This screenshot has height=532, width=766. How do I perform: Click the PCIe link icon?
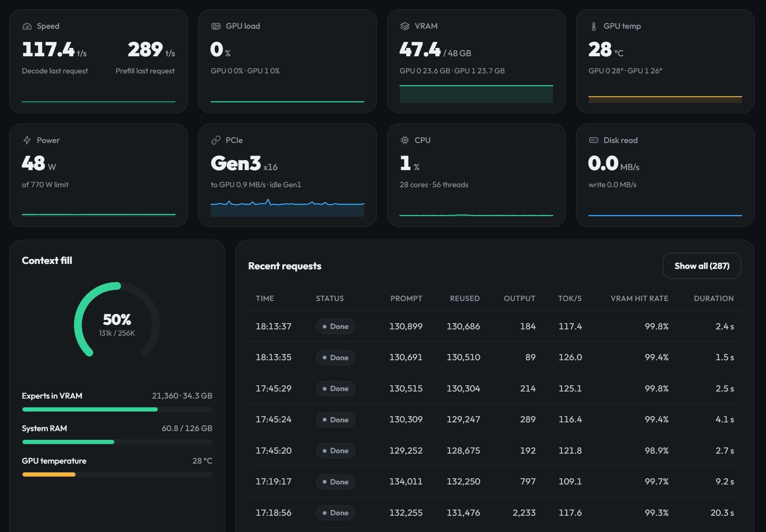pyautogui.click(x=216, y=140)
